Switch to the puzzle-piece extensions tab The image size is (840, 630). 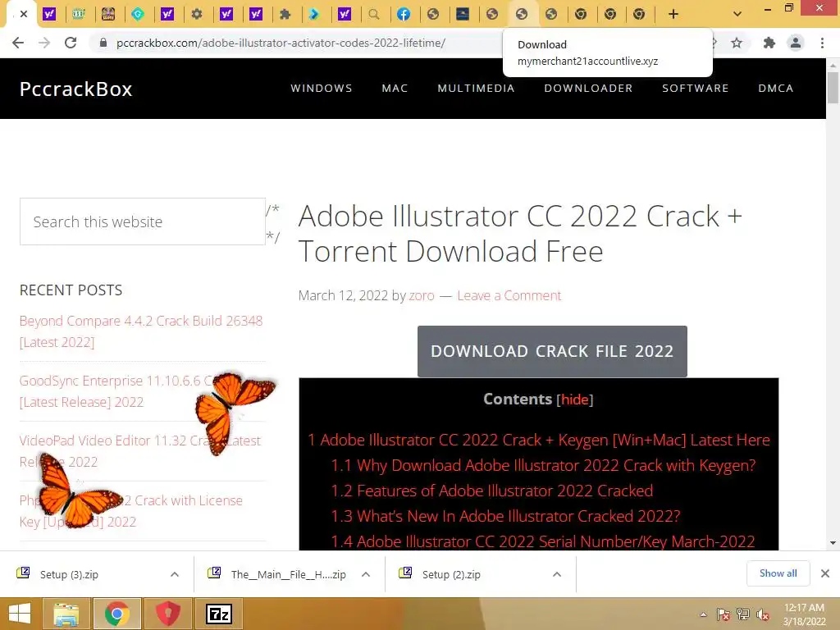pos(285,14)
